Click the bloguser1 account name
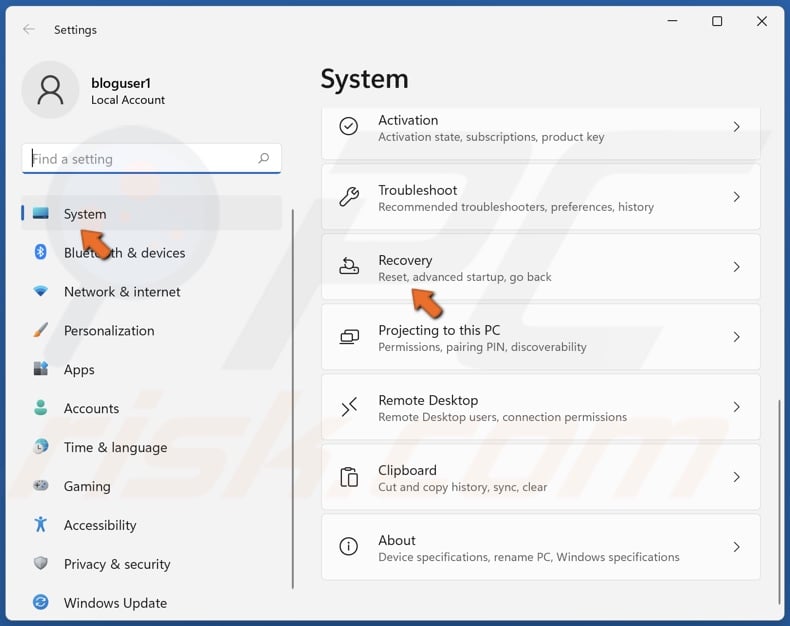 [121, 83]
